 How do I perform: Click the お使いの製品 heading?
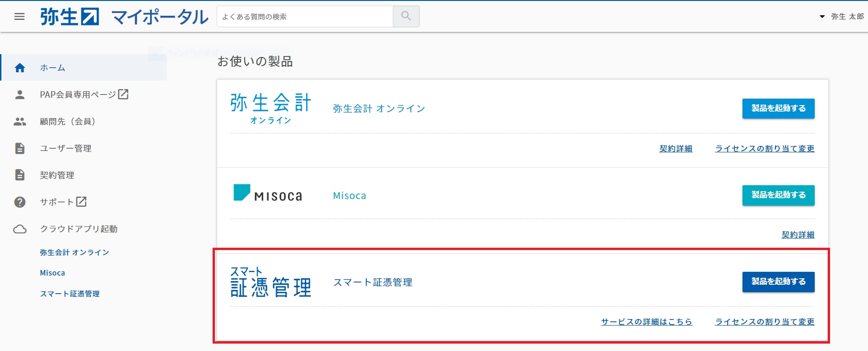255,61
